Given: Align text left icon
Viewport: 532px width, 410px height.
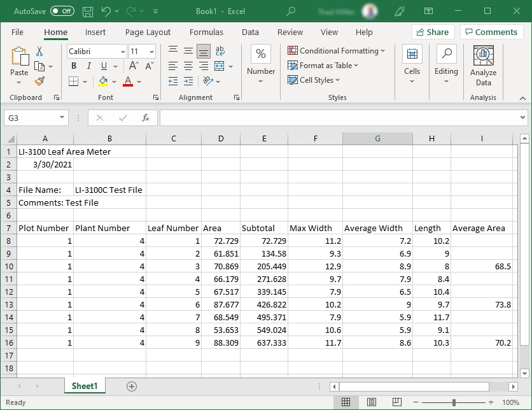Looking at the screenshot, I should [x=173, y=66].
